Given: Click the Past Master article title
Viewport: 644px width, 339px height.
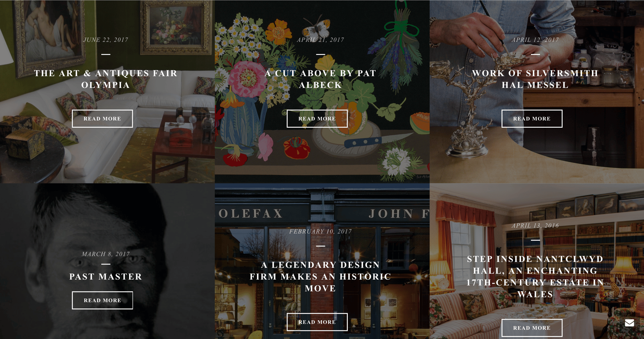Looking at the screenshot, I should (x=106, y=277).
